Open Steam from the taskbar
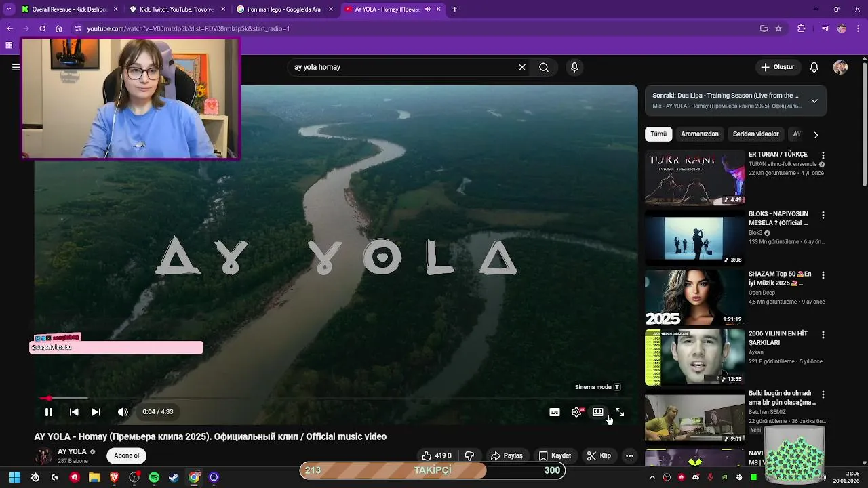 174,477
